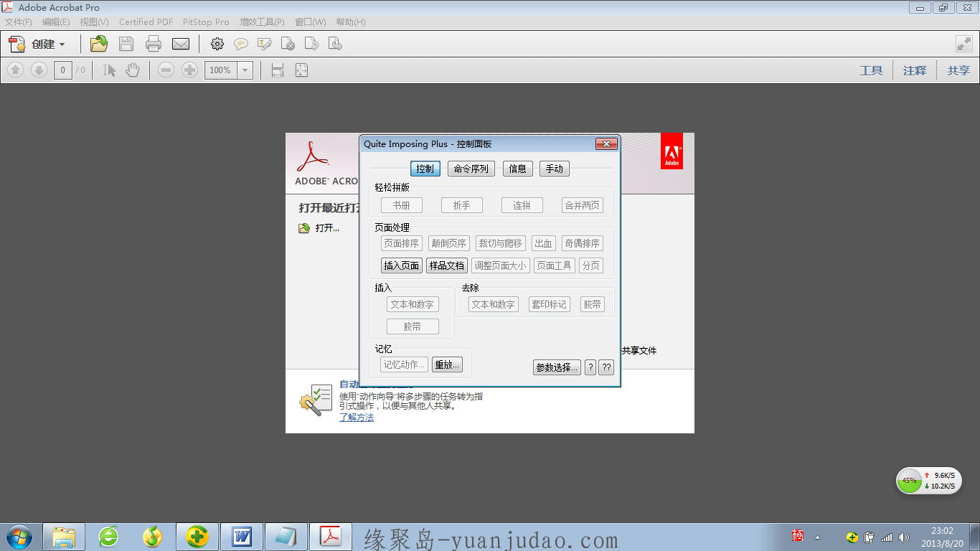Viewport: 980px width, 551px height.
Task: Click the Create PDF icon
Action: point(17,44)
